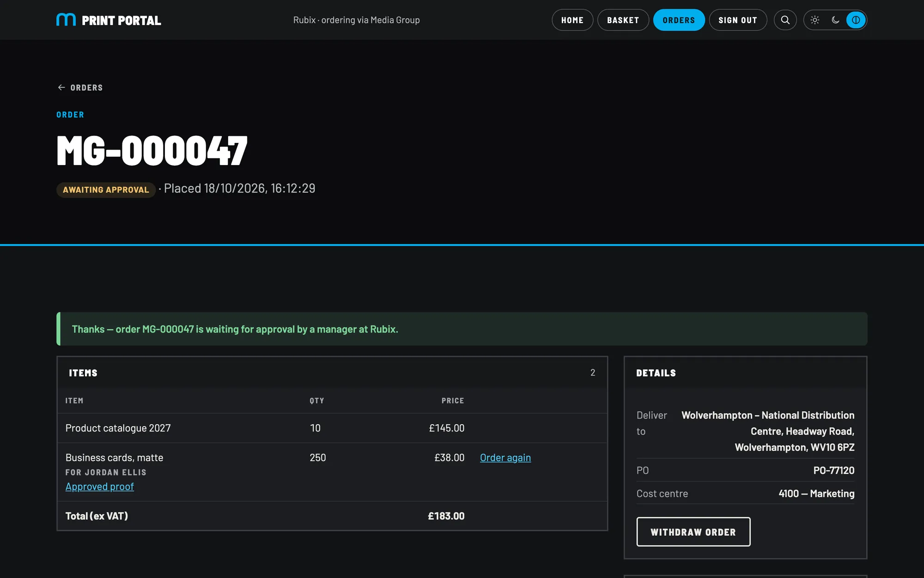
Task: Switch to light theme sun icon
Action: click(x=815, y=20)
